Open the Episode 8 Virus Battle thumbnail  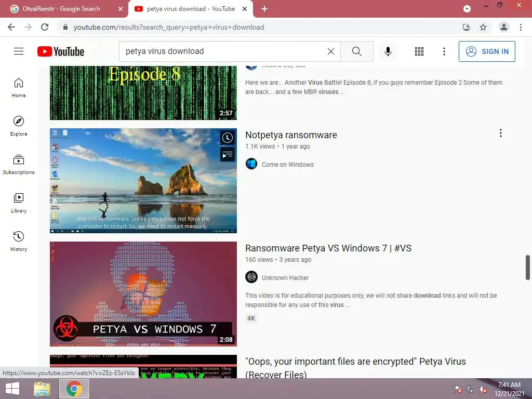pos(143,93)
